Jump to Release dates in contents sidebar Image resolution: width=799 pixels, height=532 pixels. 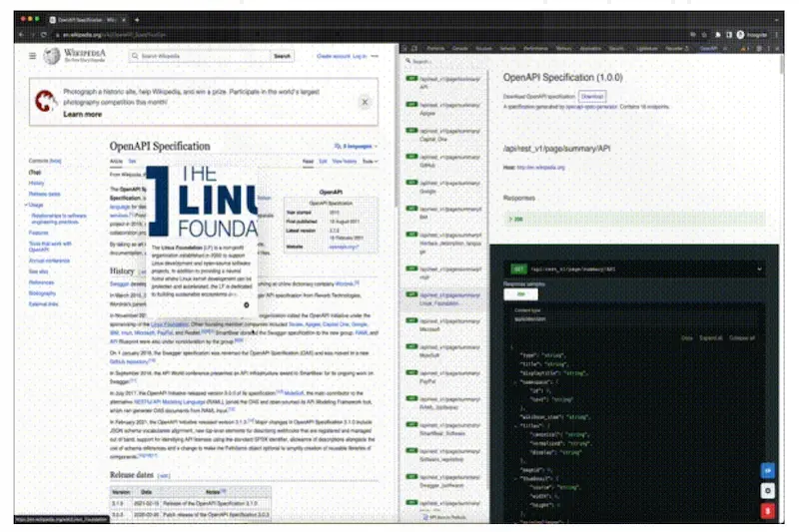pos(44,194)
